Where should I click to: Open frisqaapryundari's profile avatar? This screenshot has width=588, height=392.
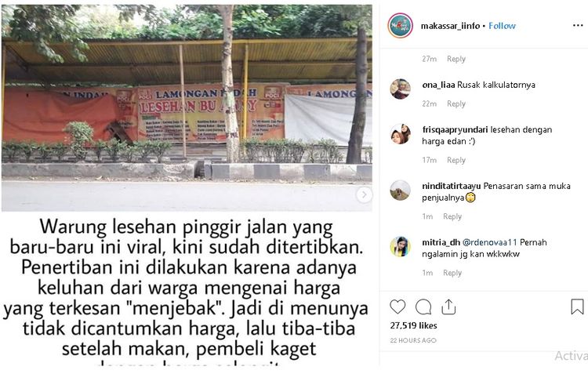pyautogui.click(x=400, y=134)
